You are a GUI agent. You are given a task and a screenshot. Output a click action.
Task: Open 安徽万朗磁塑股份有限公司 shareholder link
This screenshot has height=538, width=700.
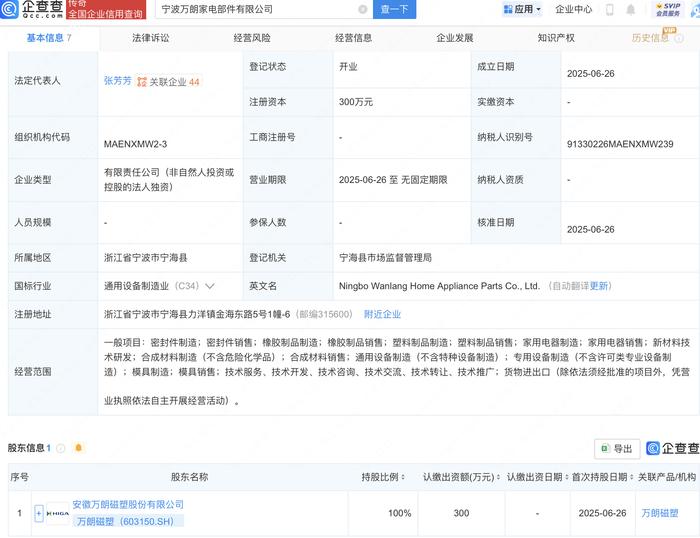click(x=128, y=505)
